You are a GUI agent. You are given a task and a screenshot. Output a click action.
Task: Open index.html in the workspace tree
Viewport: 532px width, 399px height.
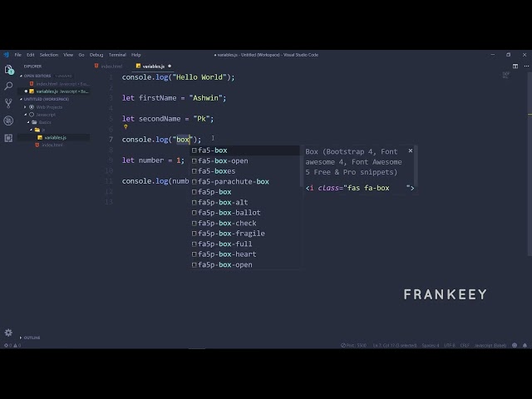coord(54,145)
